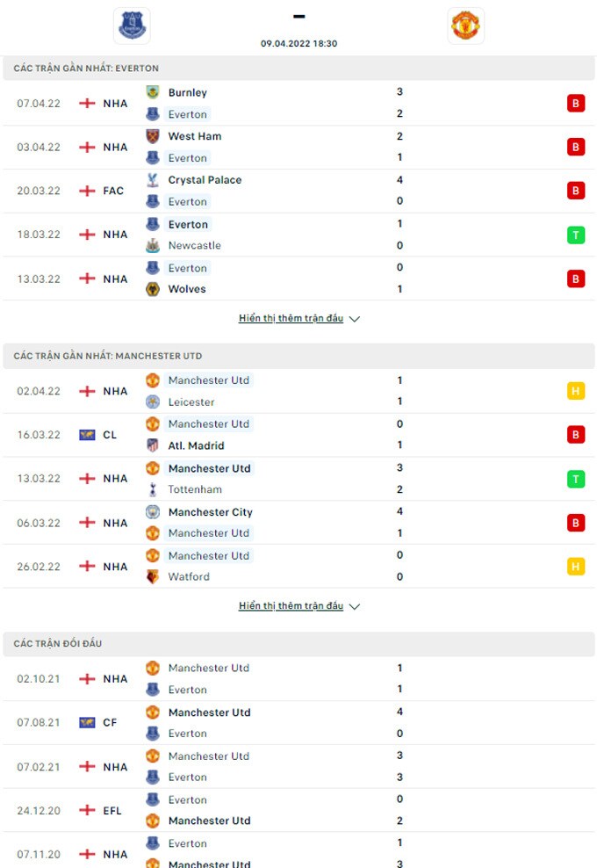Image resolution: width=597 pixels, height=868 pixels.
Task: Click the green T badge for Everton vs Newcastle
Action: pyautogui.click(x=576, y=235)
